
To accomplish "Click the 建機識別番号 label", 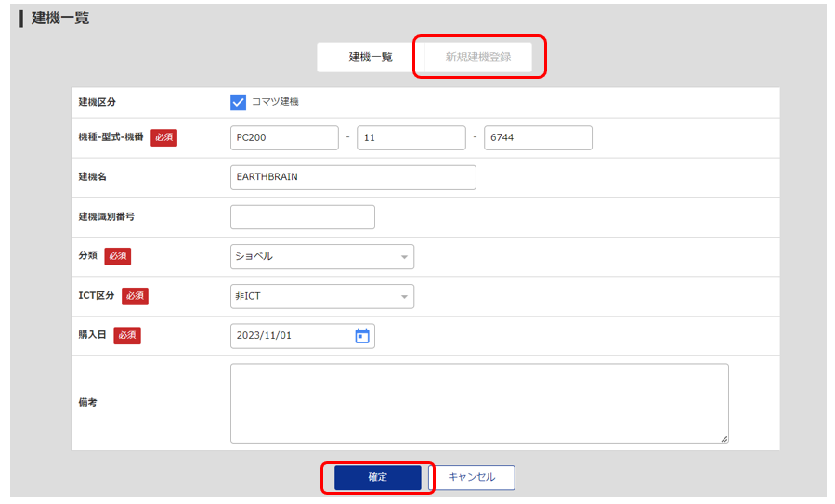I will click(107, 216).
